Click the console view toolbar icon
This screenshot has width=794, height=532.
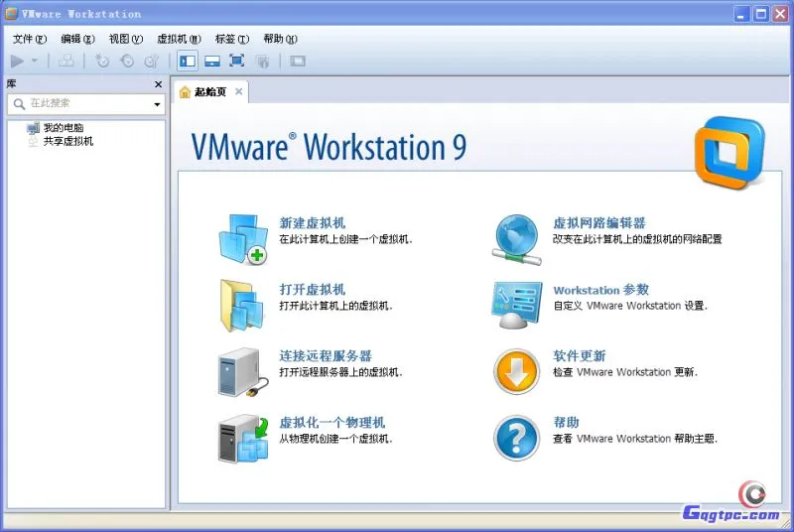pyautogui.click(x=298, y=62)
